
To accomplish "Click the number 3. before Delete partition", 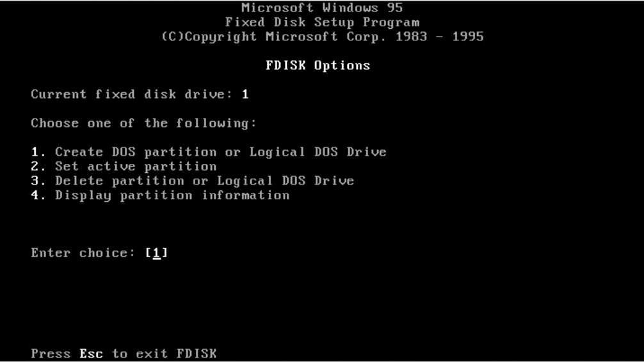I will tap(38, 181).
